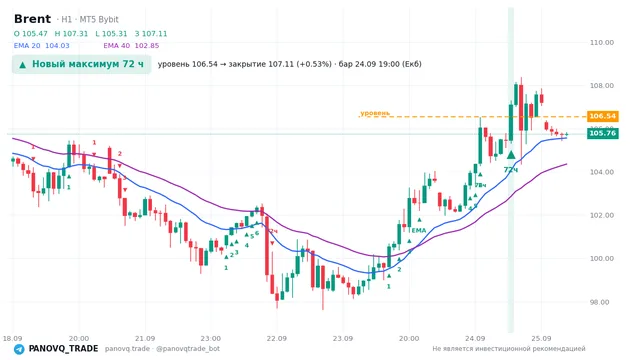640x360 pixels.
Task: Click the 24.09 date axis label
Action: [475, 338]
